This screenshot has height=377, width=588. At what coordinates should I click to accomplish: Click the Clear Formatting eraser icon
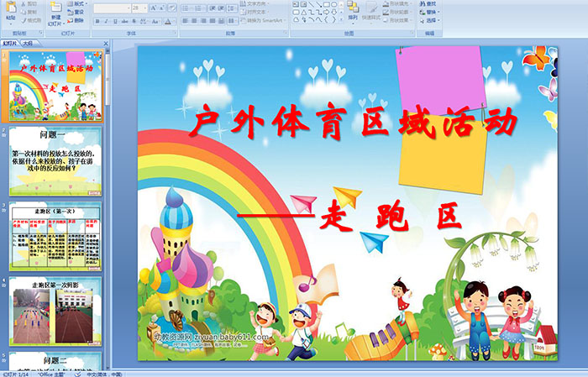(172, 8)
